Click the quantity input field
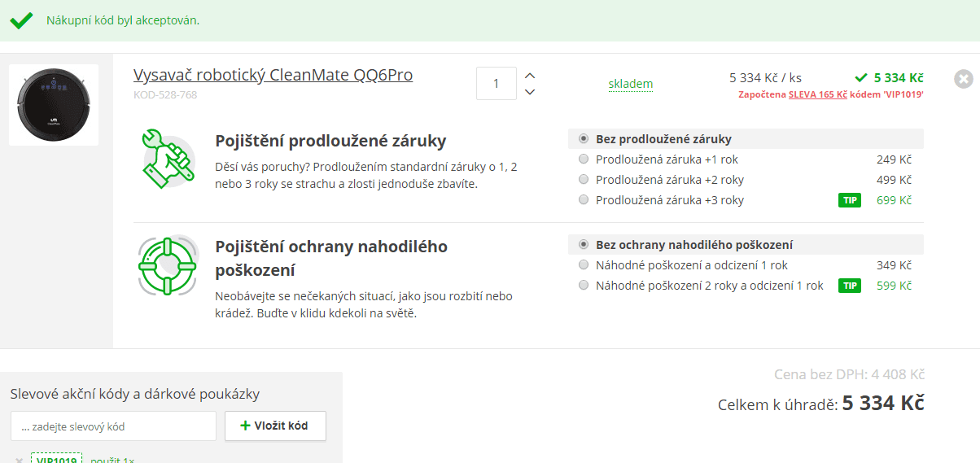Image resolution: width=980 pixels, height=463 pixels. 497,83
